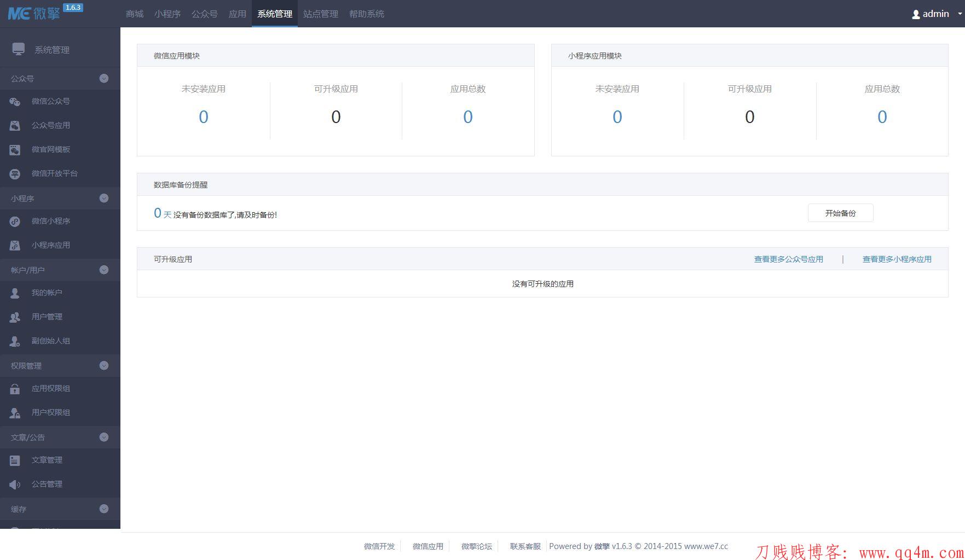Open 用户权限组 sidebar item
The width and height of the screenshot is (965, 560).
click(x=60, y=413)
